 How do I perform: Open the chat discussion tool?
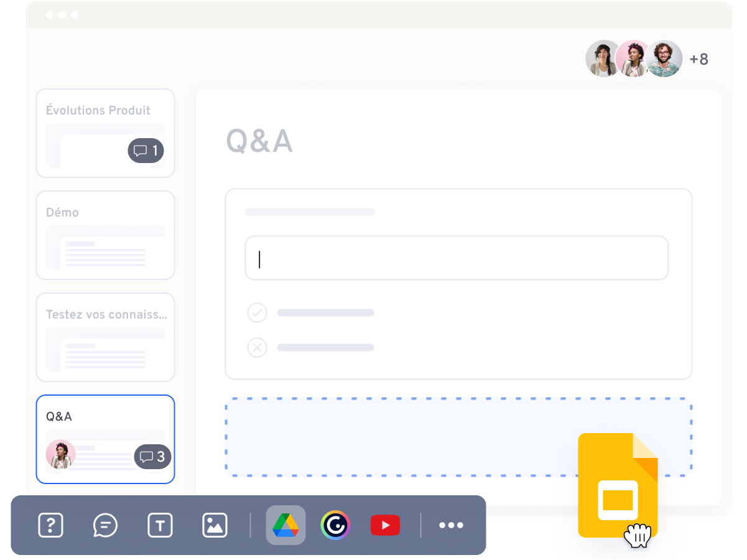click(x=104, y=525)
